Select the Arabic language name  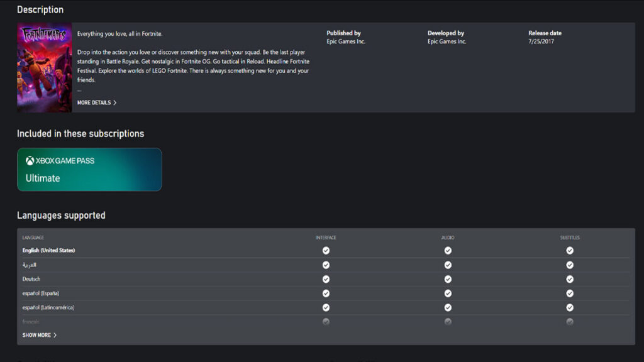29,265
